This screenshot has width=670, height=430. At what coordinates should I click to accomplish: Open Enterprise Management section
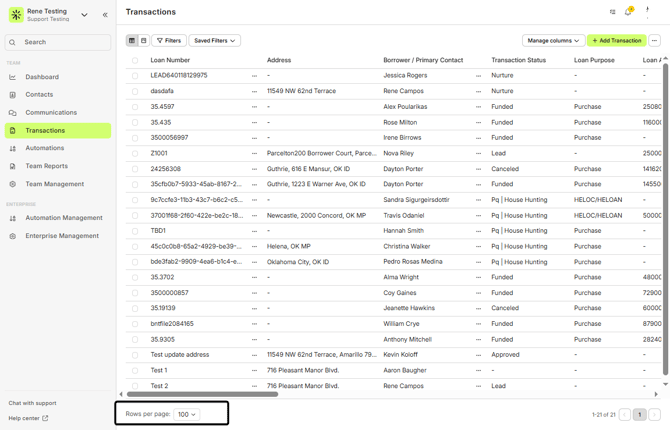click(x=61, y=236)
